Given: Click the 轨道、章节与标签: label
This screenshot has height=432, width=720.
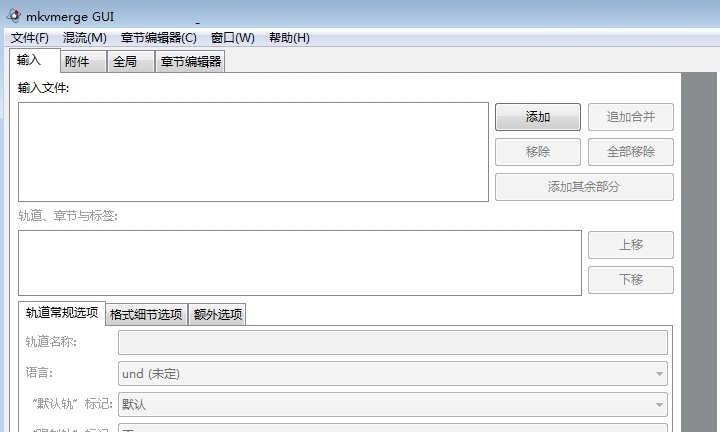Looking at the screenshot, I should tap(68, 215).
